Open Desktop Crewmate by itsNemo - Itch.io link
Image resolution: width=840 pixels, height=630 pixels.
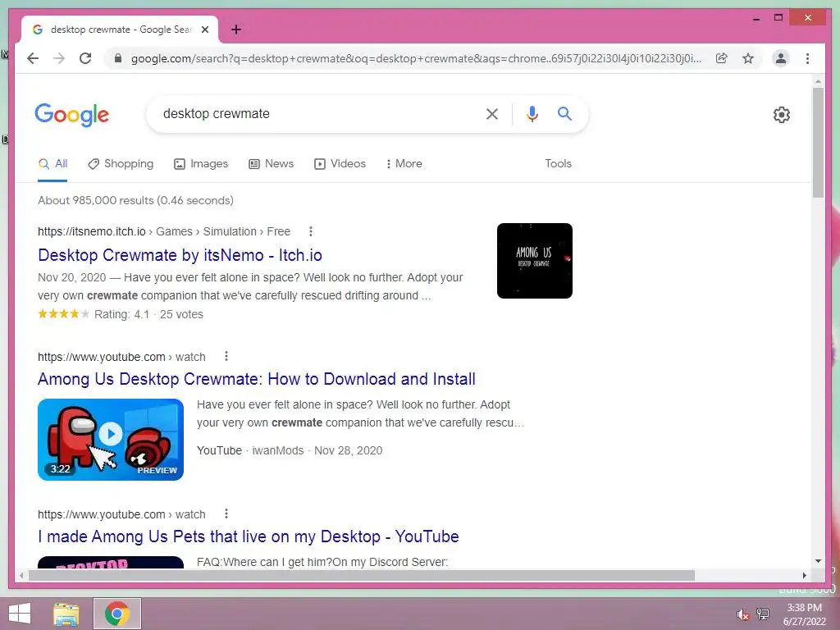[x=180, y=255]
